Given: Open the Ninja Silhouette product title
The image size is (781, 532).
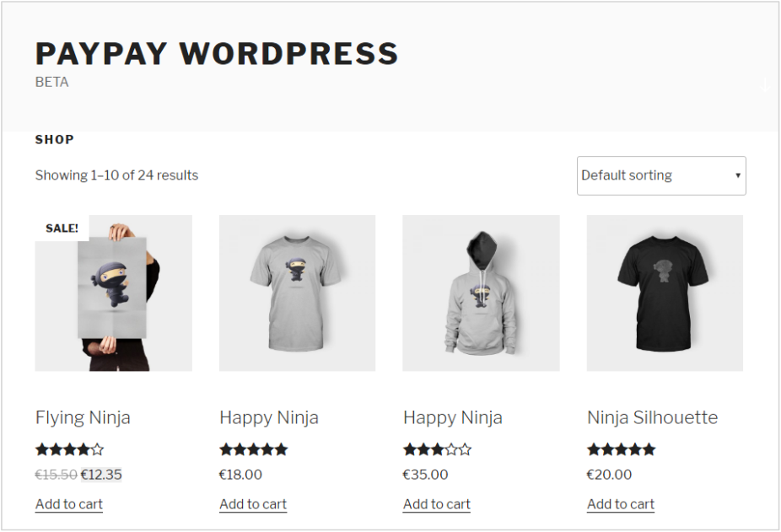Looking at the screenshot, I should tap(653, 417).
